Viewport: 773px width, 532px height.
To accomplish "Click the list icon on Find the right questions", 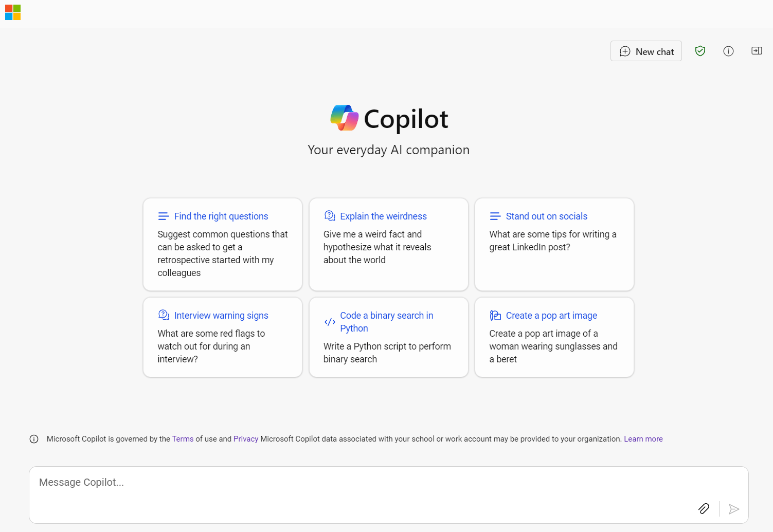I will 164,215.
